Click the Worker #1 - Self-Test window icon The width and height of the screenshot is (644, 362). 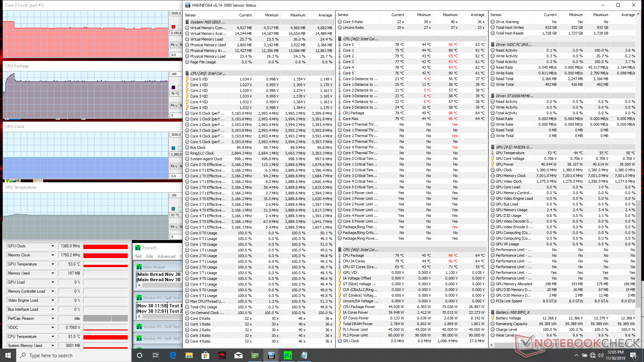(x=139, y=298)
